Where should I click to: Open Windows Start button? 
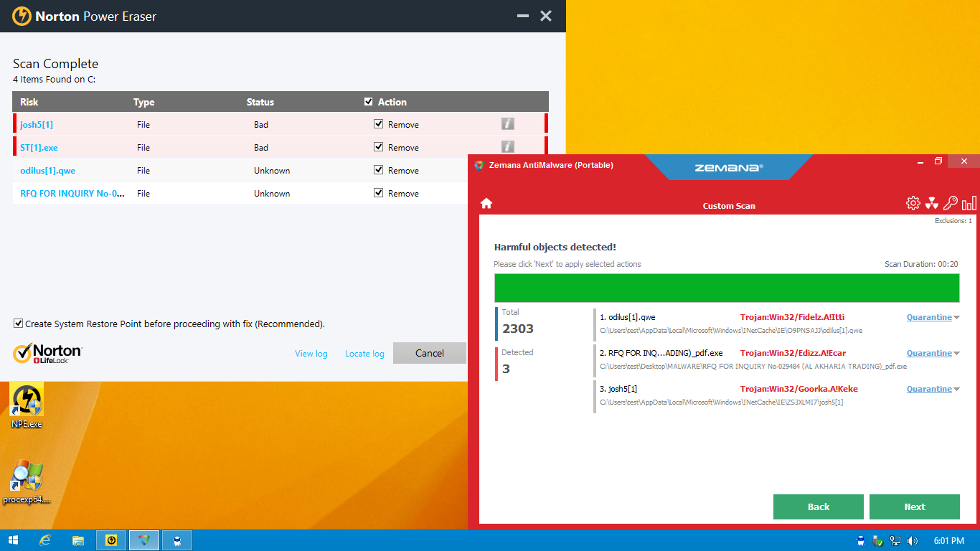pos(14,540)
